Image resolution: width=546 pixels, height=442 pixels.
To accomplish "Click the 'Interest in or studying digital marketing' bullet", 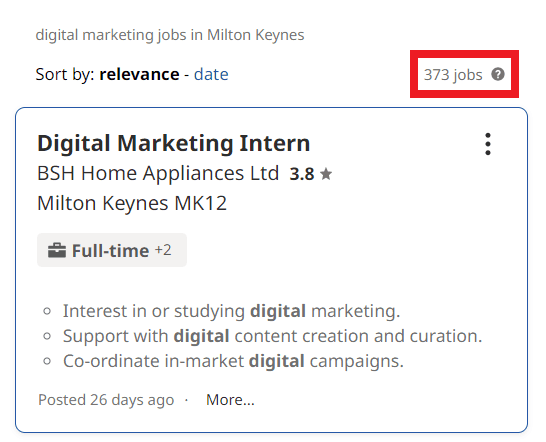I will point(231,311).
